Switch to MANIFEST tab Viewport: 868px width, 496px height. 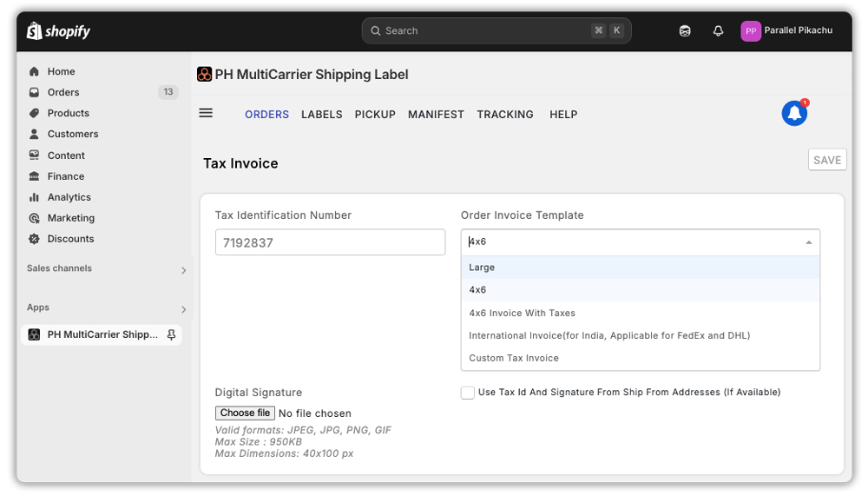tap(436, 115)
